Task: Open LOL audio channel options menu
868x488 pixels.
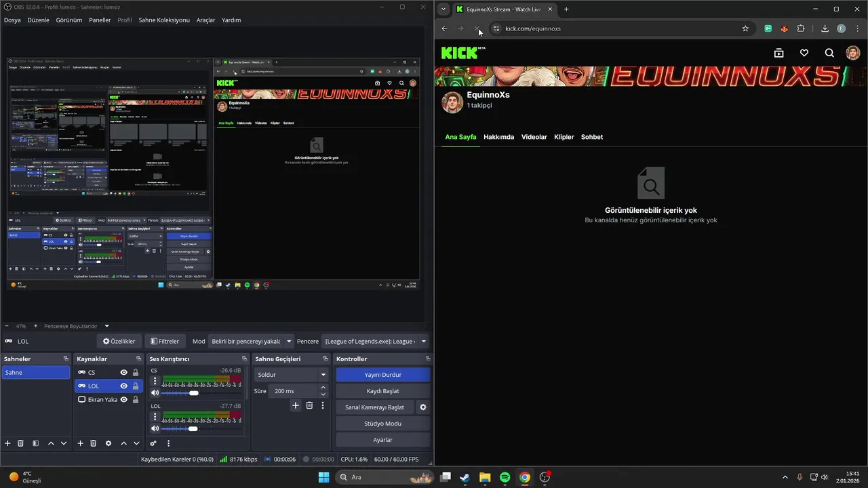Action: (155, 417)
